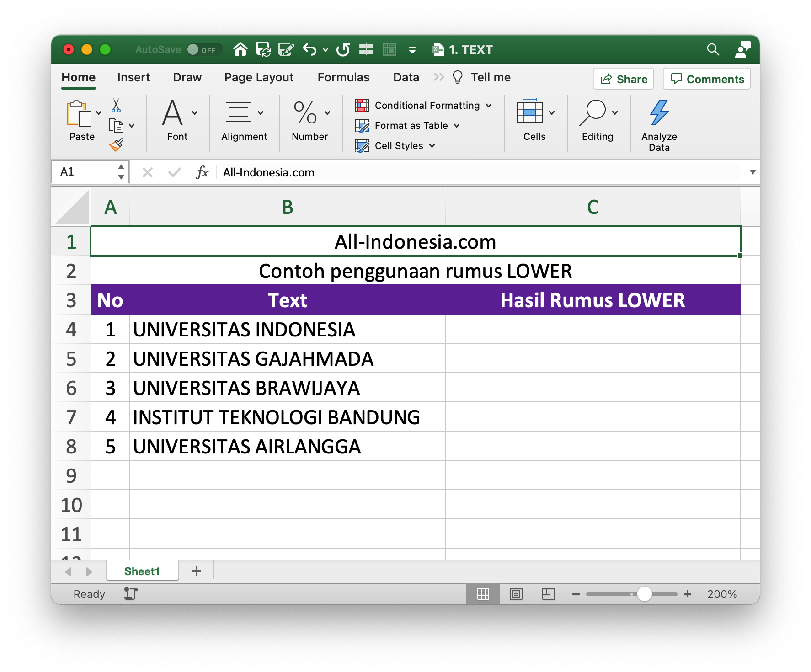Click the Undo arrow icon
The height and width of the screenshot is (672, 811).
[x=309, y=49]
